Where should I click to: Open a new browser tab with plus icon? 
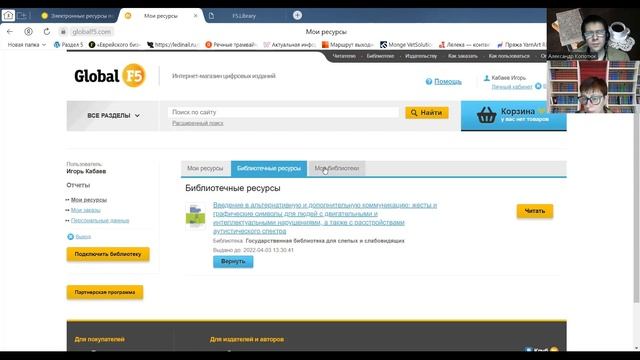(298, 16)
